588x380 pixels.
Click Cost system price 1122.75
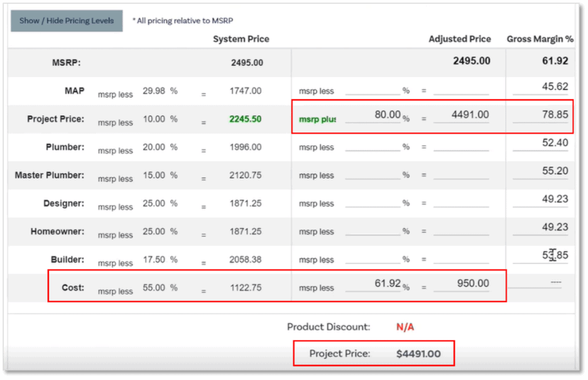(x=245, y=288)
